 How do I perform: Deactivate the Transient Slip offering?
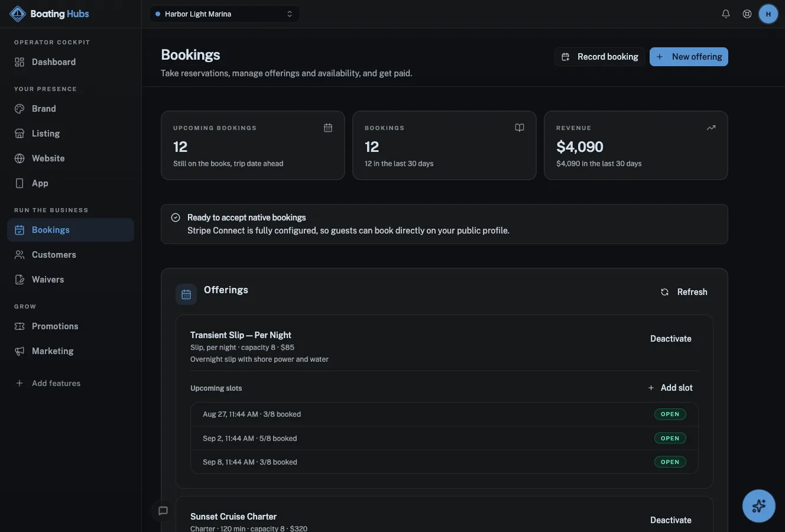coord(671,339)
